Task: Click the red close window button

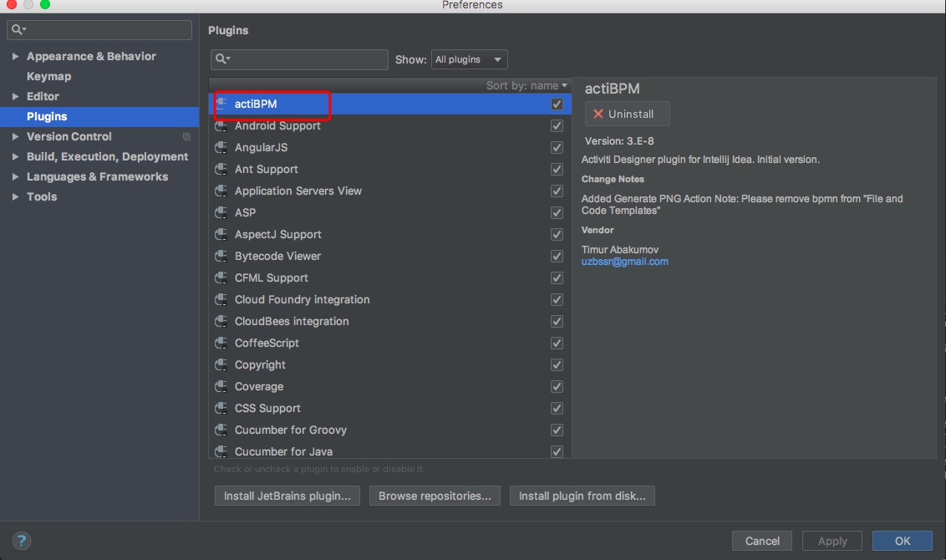Action: point(11,3)
